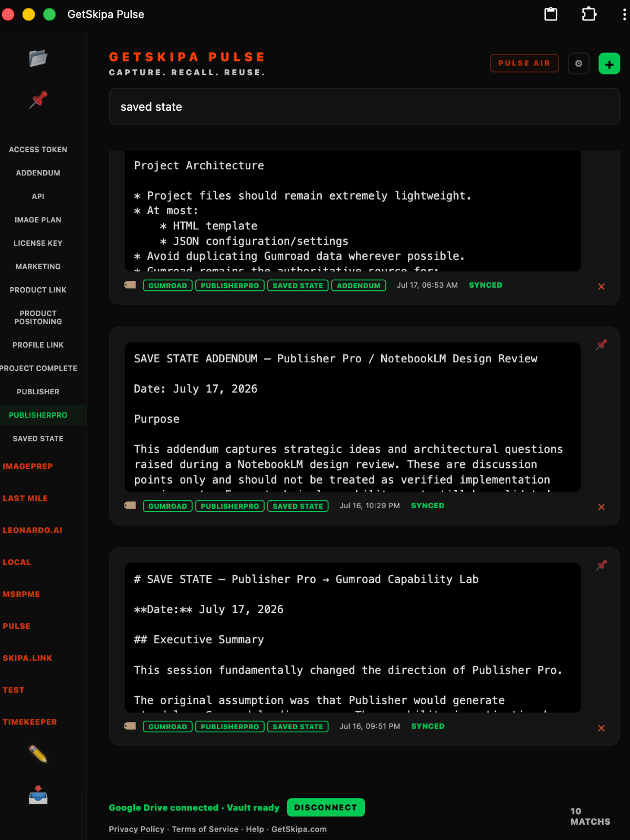Select SAVED STATE tag in sidebar
The image size is (630, 840).
[38, 438]
